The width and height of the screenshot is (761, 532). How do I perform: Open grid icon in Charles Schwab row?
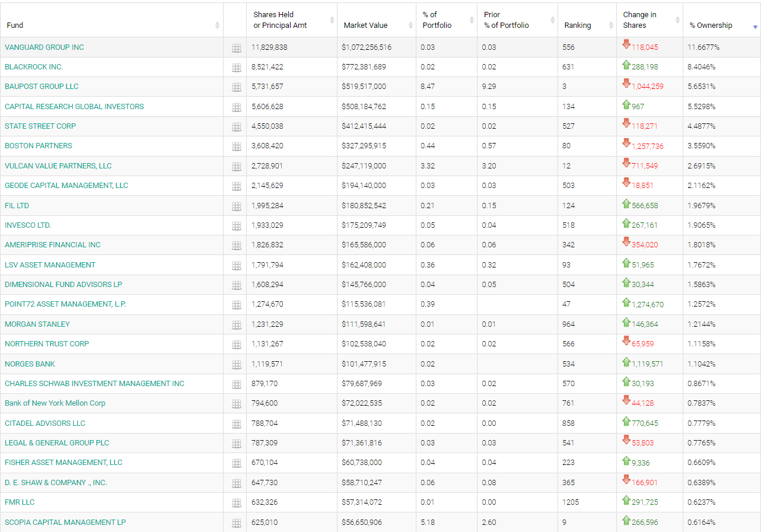pos(236,384)
